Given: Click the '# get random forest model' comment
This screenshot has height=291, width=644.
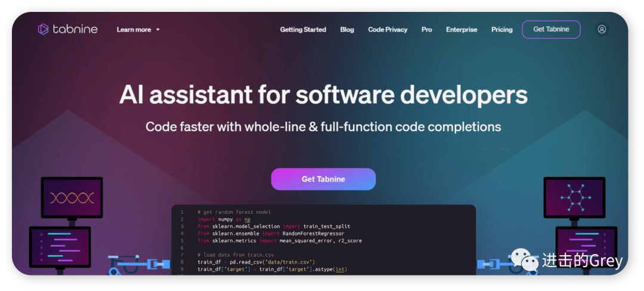Looking at the screenshot, I should point(234,212).
